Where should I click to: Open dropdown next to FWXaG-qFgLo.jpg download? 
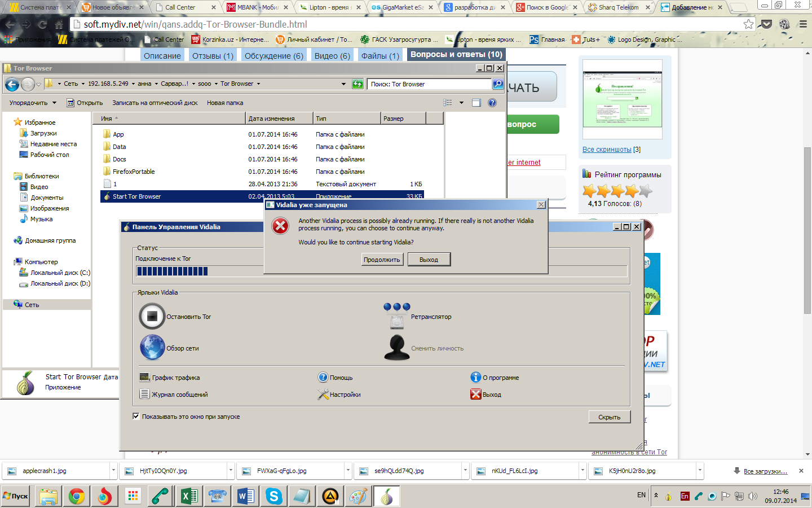(348, 470)
